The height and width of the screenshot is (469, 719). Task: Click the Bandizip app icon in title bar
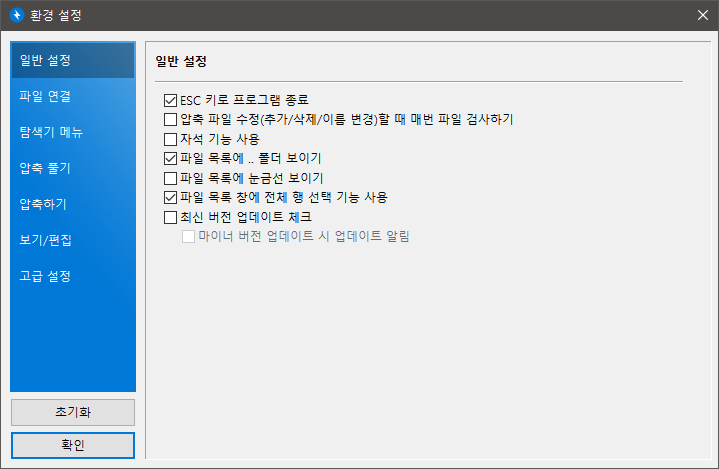17,15
